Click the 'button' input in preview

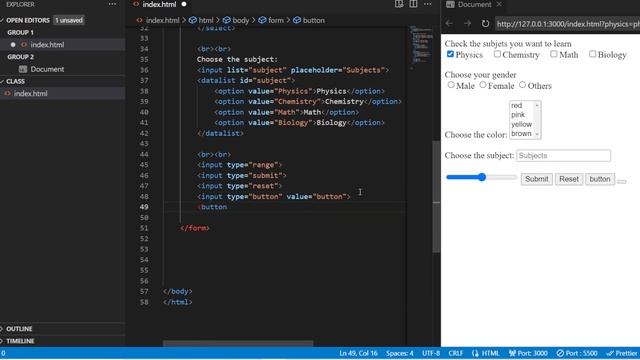click(600, 179)
